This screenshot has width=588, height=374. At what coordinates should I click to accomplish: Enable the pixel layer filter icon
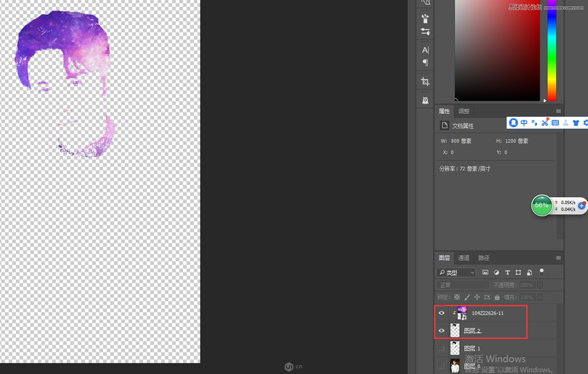(x=485, y=272)
